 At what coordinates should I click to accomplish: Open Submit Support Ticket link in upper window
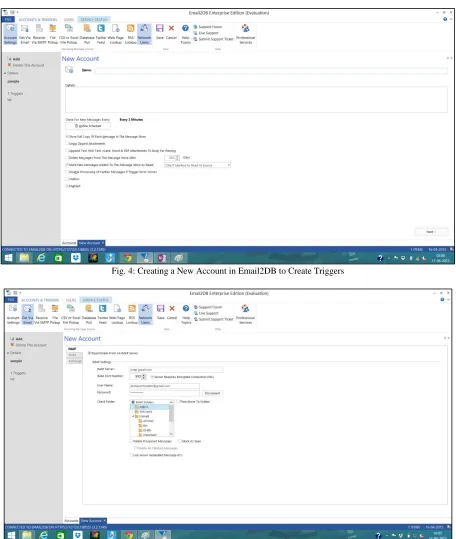click(x=213, y=39)
